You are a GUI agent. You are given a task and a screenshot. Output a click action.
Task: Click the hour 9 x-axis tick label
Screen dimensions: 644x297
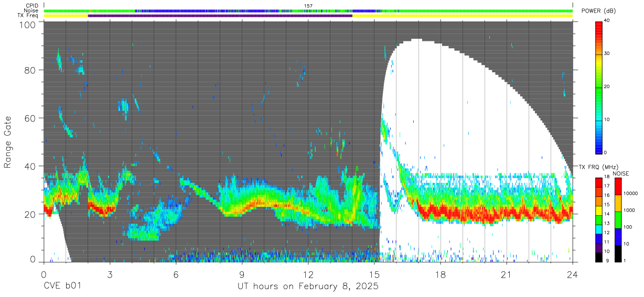(x=242, y=274)
